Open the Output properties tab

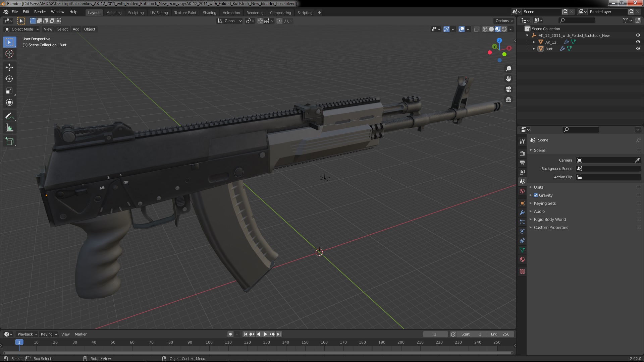[x=522, y=163]
